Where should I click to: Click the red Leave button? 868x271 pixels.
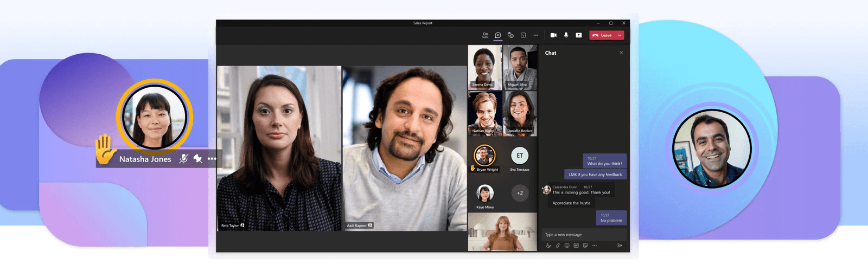click(x=603, y=35)
